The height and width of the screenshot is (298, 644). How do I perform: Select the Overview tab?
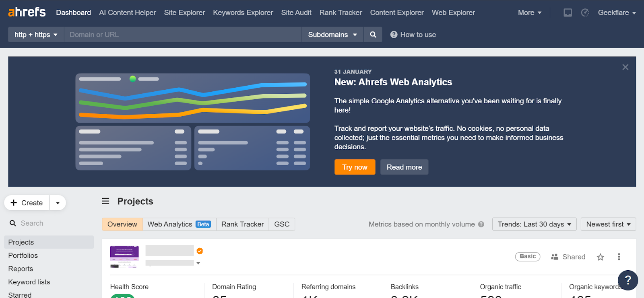(122, 224)
